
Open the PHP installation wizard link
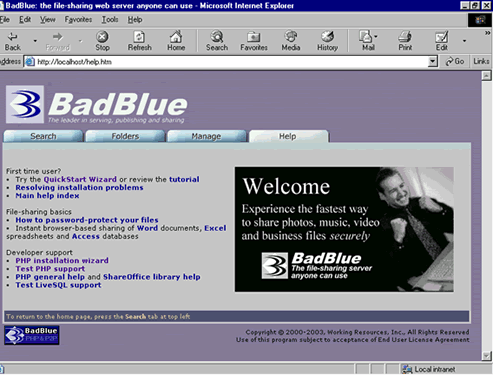62,261
